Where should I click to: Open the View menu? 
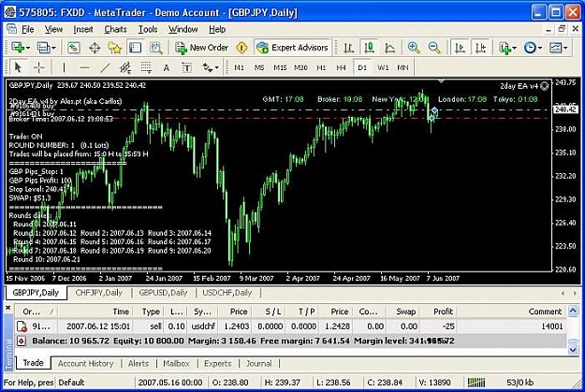click(53, 29)
